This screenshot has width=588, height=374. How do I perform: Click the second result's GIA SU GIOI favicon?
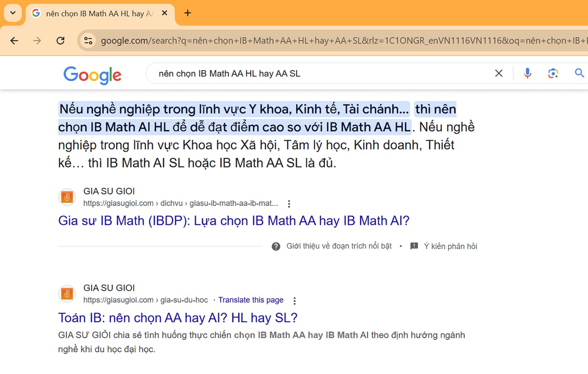(x=67, y=294)
